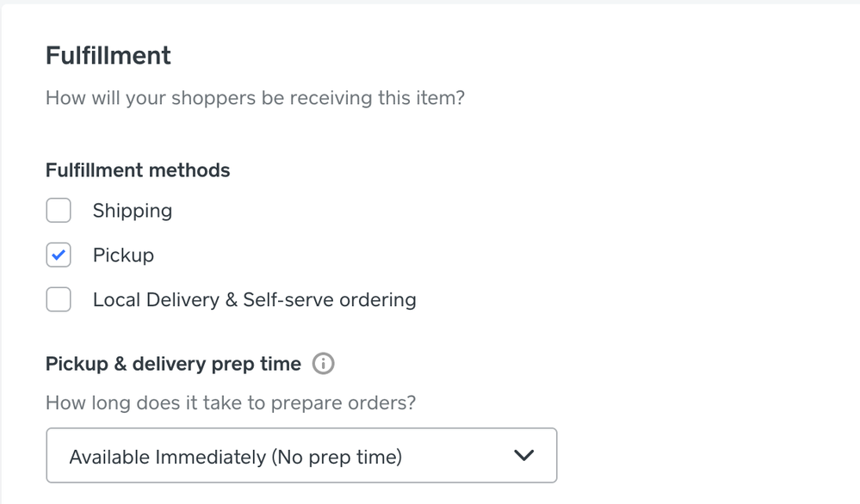Screen dimensions: 860x504
Task: Click "(No prep time)" text in the dropdown
Action: tap(337, 457)
